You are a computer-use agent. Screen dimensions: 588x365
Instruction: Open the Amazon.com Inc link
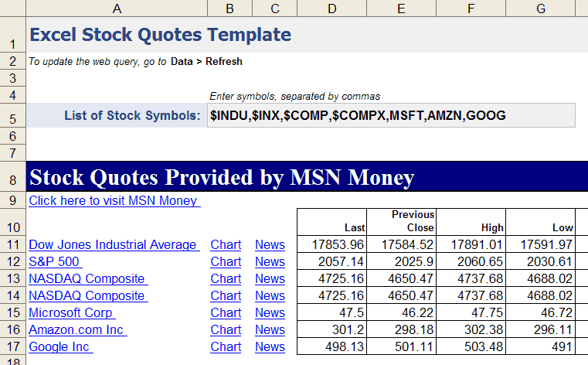pos(76,330)
